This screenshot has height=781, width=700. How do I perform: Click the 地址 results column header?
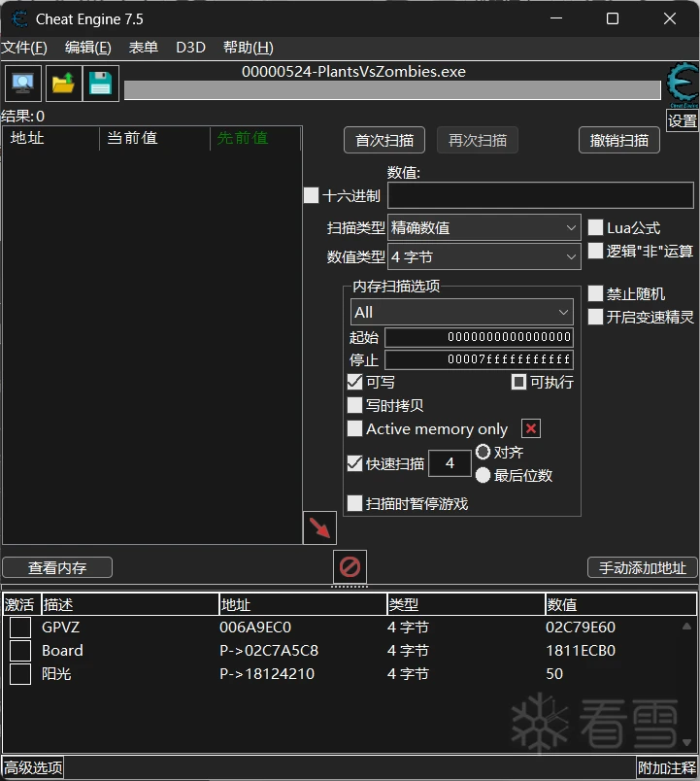(x=51, y=138)
